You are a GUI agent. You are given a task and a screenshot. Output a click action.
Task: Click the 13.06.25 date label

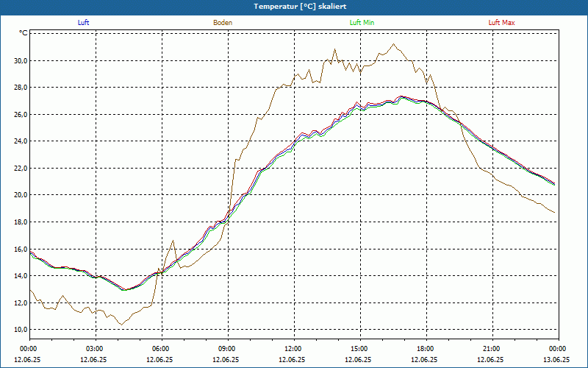(x=556, y=359)
